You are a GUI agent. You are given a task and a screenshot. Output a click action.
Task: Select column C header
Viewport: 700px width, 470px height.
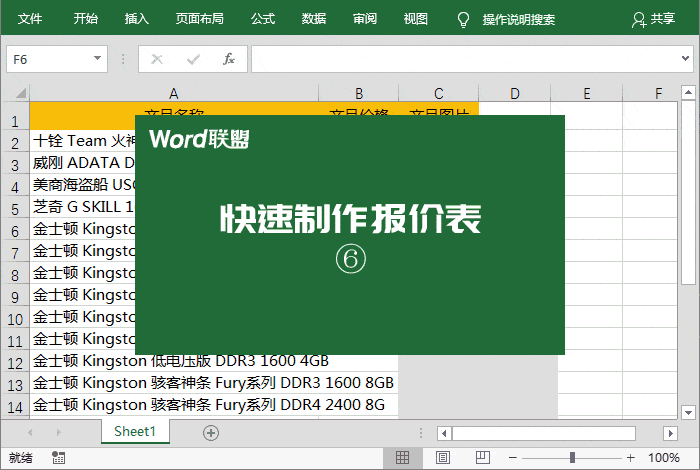438,93
